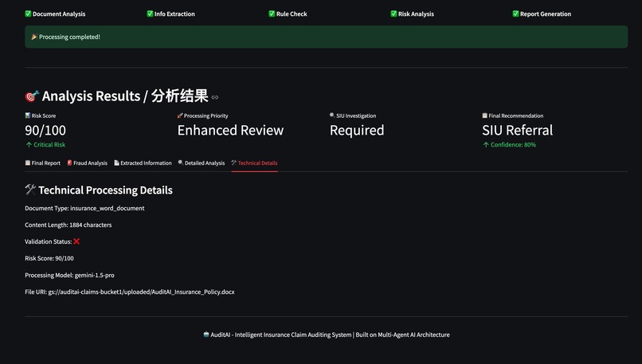
Task: Click the red X Validation Status icon
Action: coord(76,241)
